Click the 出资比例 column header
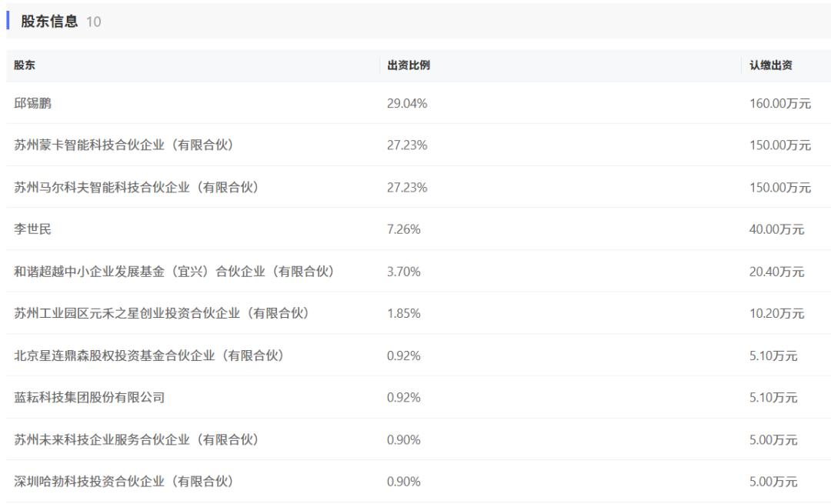This screenshot has height=504, width=831. (409, 65)
